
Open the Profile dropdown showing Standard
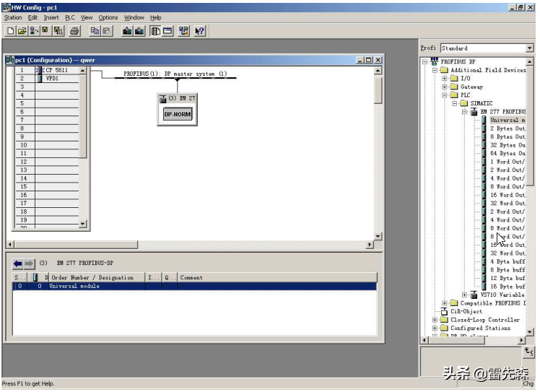coord(529,48)
